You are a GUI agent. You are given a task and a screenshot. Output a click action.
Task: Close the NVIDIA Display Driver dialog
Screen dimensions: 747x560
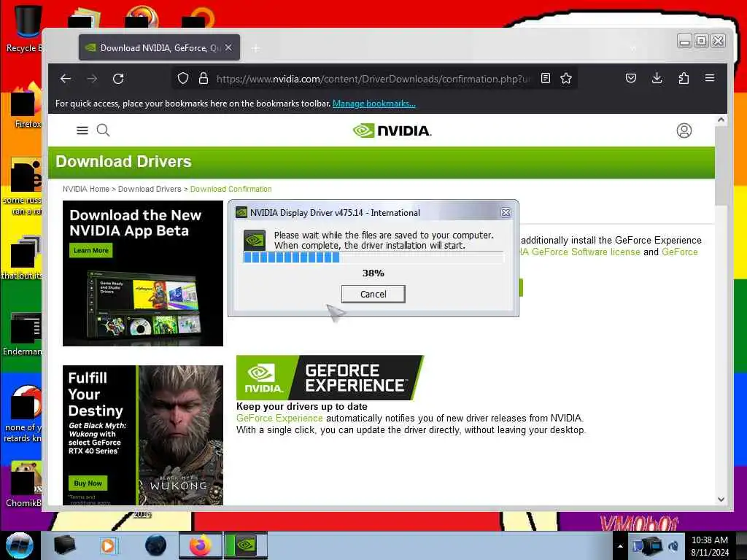pos(506,212)
